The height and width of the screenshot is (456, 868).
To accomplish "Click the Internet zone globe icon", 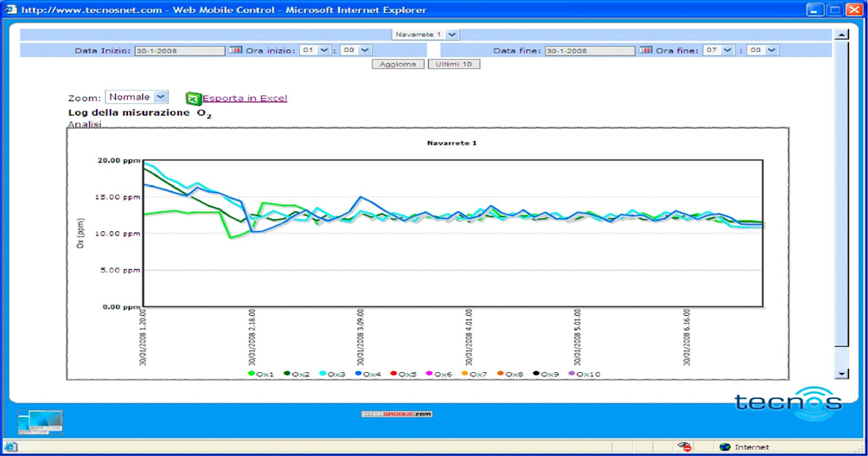I will pyautogui.click(x=724, y=446).
